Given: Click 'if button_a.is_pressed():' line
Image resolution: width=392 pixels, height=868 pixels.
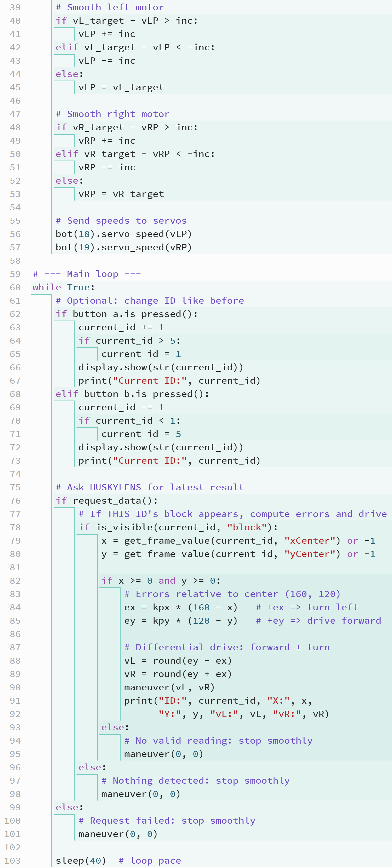Looking at the screenshot, I should 126,314.
